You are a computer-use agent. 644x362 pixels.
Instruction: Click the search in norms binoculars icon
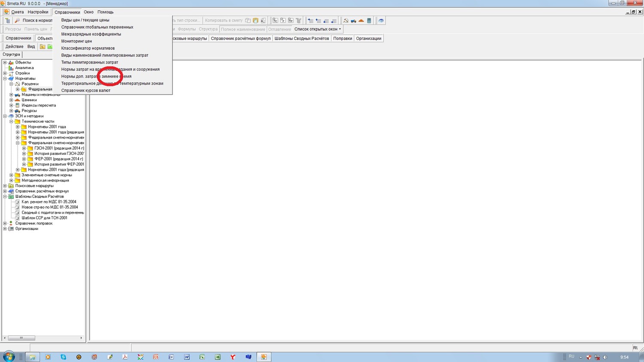point(17,21)
